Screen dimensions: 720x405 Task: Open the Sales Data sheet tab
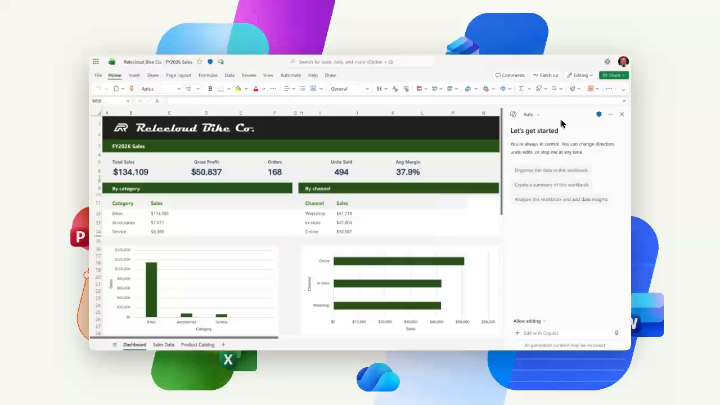[163, 345]
